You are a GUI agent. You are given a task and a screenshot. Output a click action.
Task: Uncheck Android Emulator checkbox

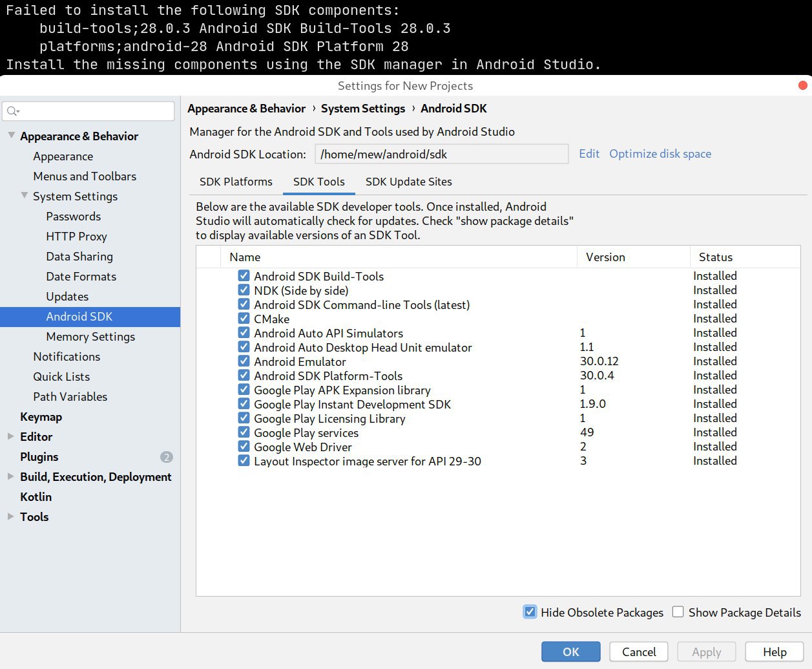(x=244, y=361)
